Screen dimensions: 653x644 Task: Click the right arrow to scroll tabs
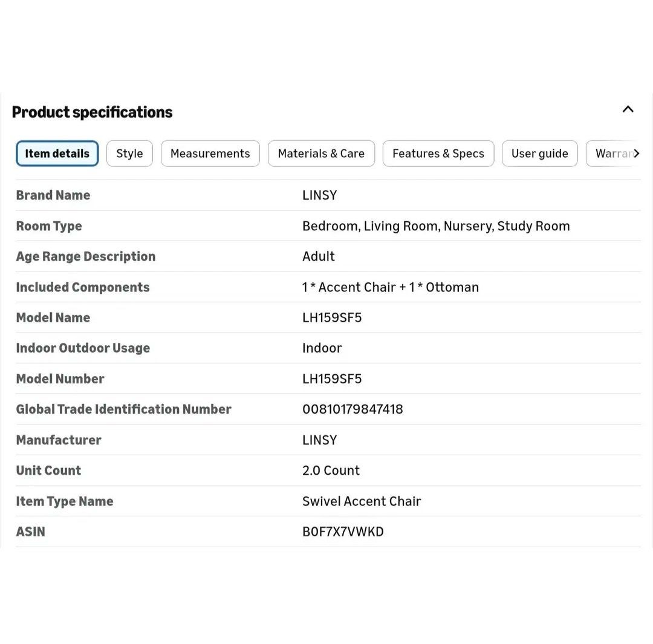click(636, 154)
